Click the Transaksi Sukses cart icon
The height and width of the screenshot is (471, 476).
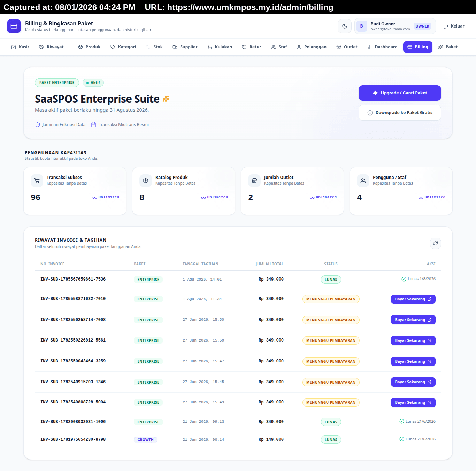click(x=37, y=181)
